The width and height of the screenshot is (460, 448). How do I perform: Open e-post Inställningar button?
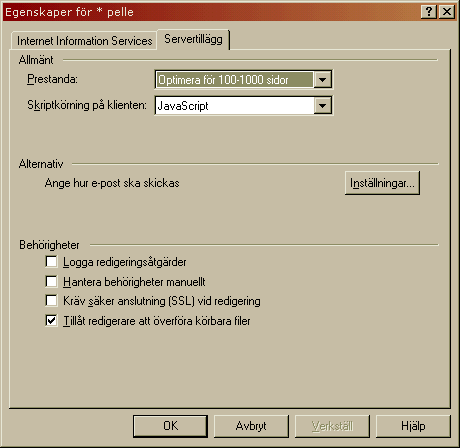tap(382, 183)
